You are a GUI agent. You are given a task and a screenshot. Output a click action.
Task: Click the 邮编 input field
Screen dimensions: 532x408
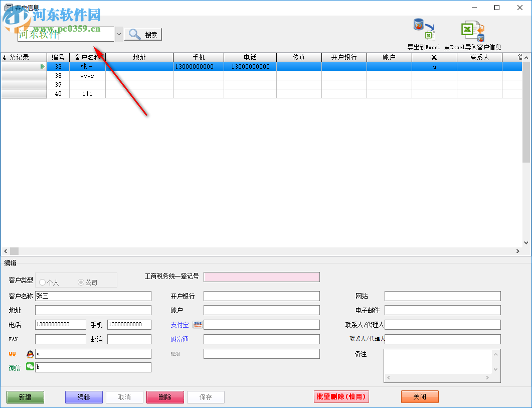129,339
